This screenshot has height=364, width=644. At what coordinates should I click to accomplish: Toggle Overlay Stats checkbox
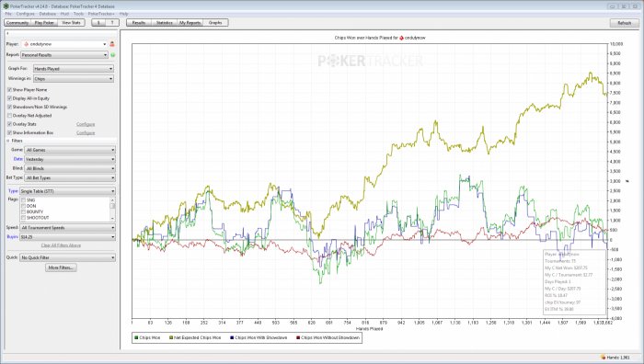coord(9,124)
